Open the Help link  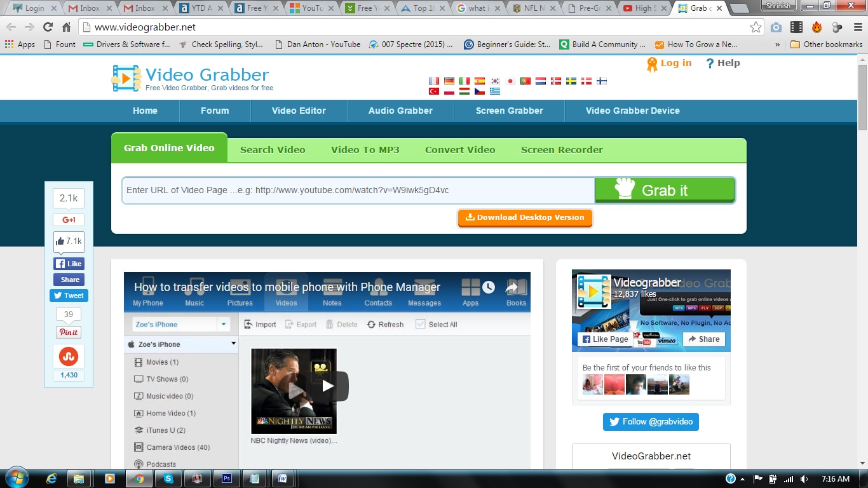click(x=722, y=63)
